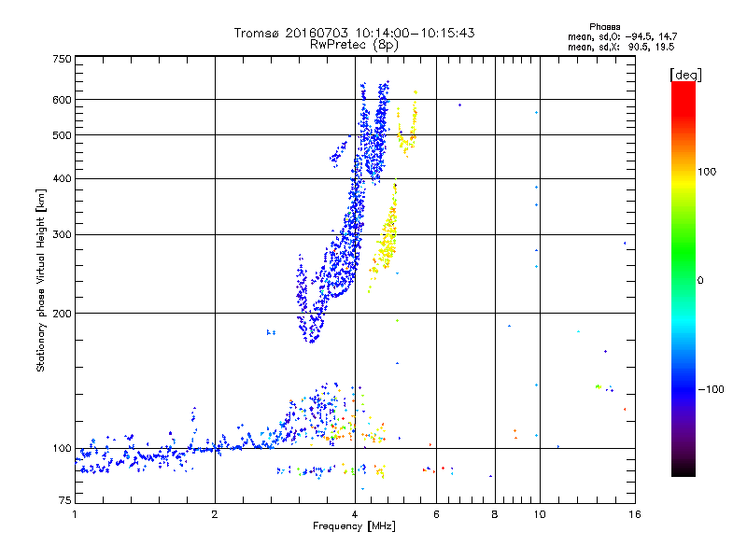747x560 pixels.
Task: Click the '1' x-axis tick label
Action: click(75, 514)
